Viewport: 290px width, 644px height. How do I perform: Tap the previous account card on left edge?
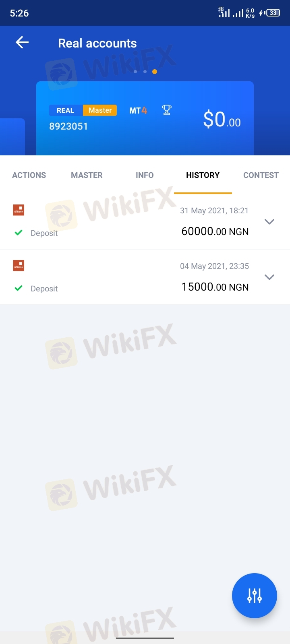[12, 137]
